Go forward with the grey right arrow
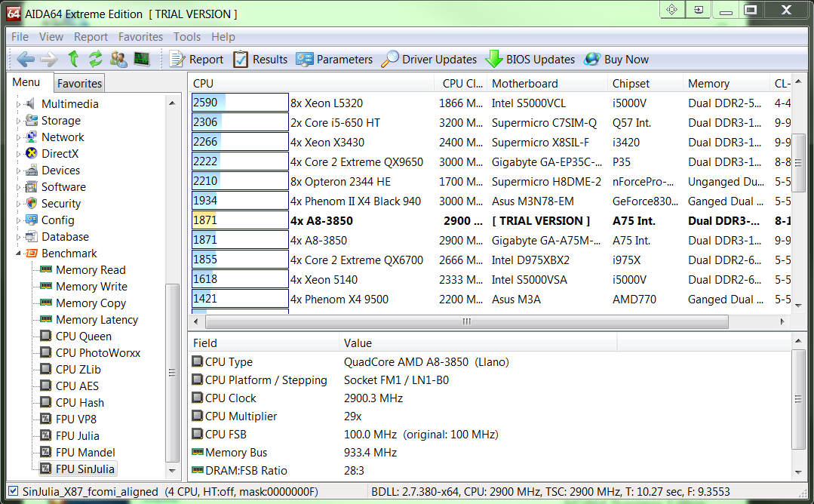This screenshot has height=504, width=814. tap(49, 59)
